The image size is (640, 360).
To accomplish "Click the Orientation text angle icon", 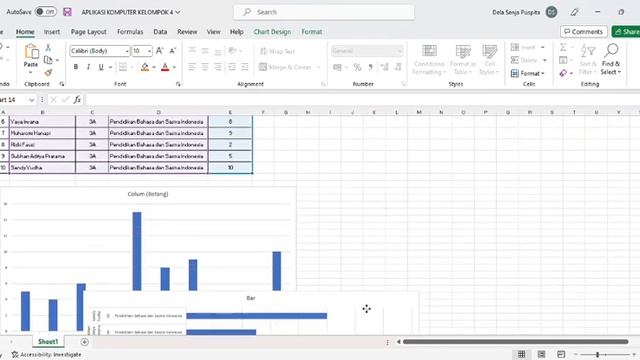I will click(x=233, y=50).
